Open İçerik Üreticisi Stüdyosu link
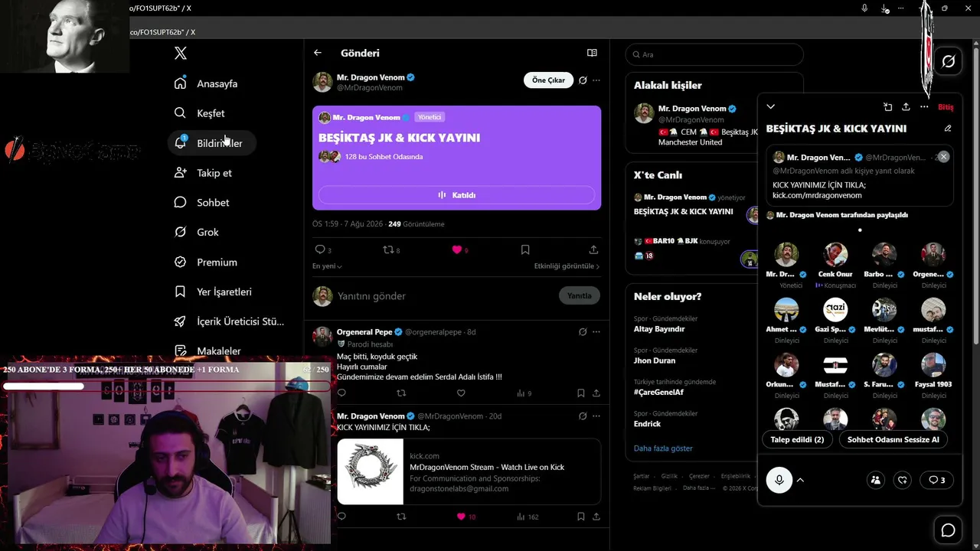 pyautogui.click(x=230, y=321)
